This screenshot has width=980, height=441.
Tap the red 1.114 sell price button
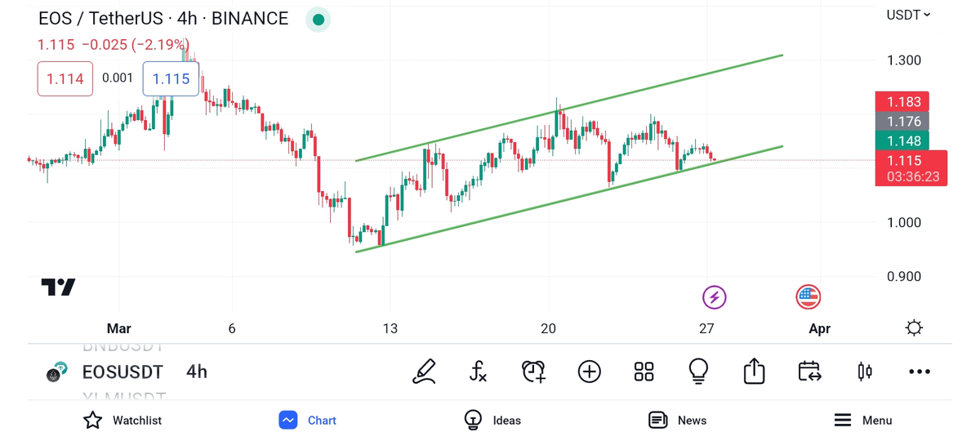65,79
